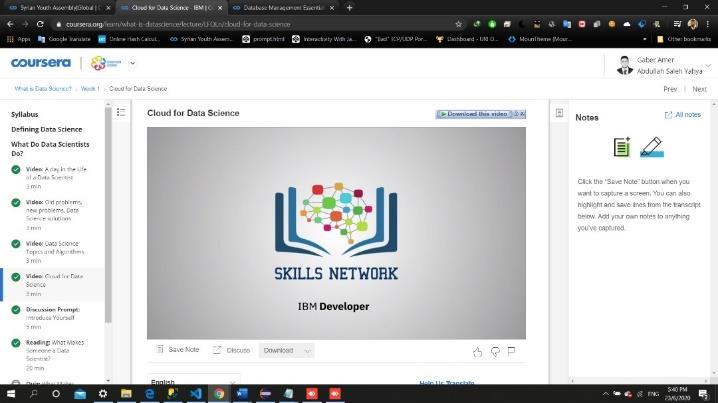Open the Apps bookmarks shortcut
This screenshot has height=403, width=718.
[x=19, y=39]
